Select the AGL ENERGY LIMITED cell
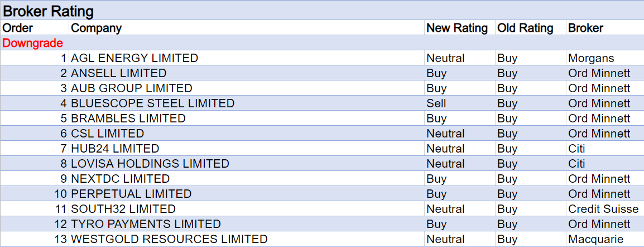 pyautogui.click(x=134, y=58)
